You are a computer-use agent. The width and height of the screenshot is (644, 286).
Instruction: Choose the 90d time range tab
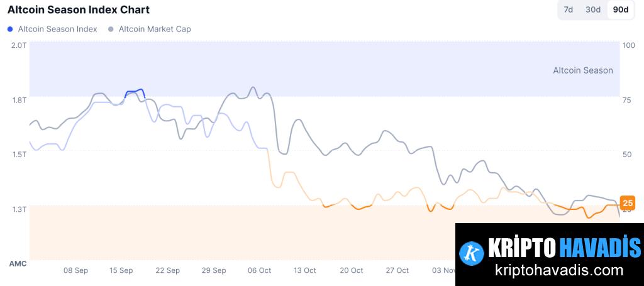620,10
